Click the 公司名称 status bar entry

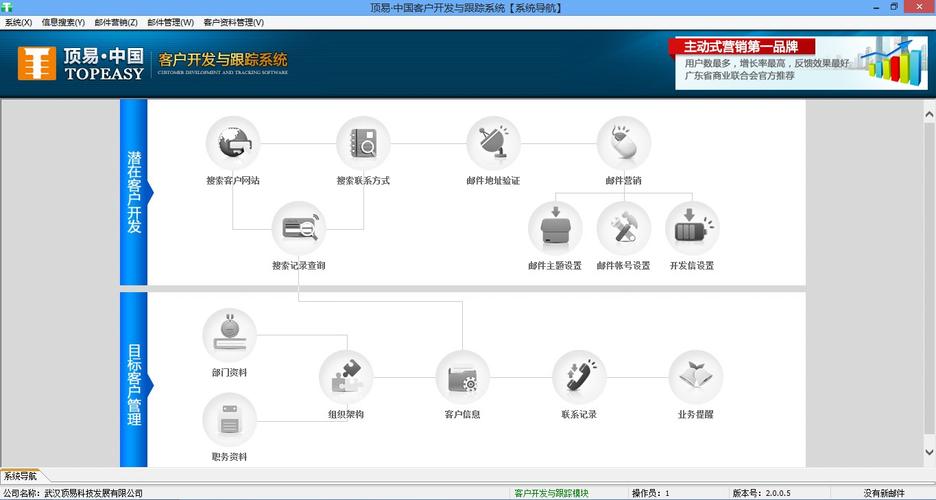tap(73, 493)
